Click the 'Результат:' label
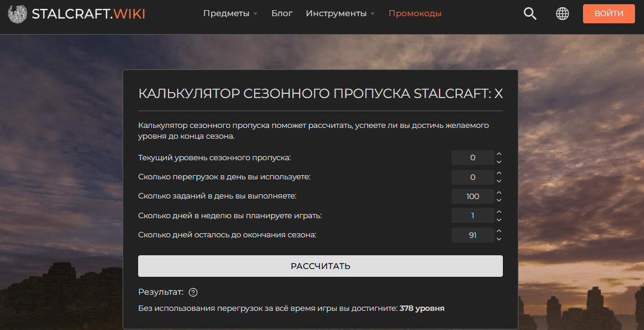The image size is (644, 330). point(161,292)
